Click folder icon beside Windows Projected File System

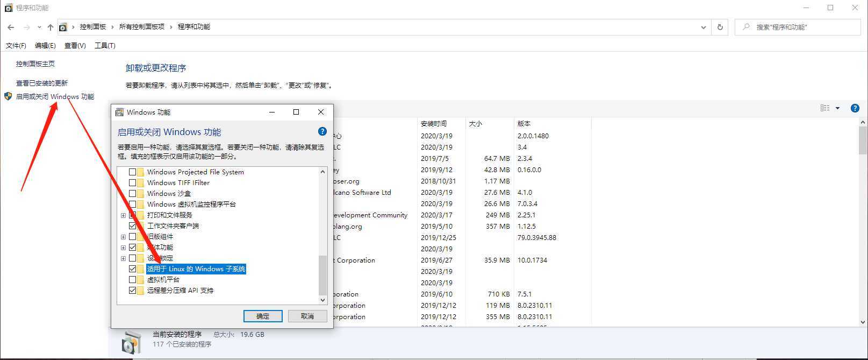140,172
